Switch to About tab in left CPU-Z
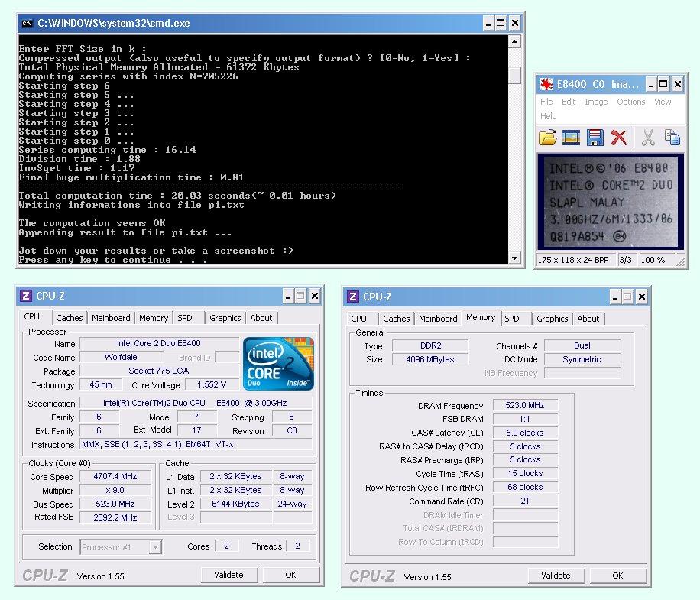 (x=261, y=318)
